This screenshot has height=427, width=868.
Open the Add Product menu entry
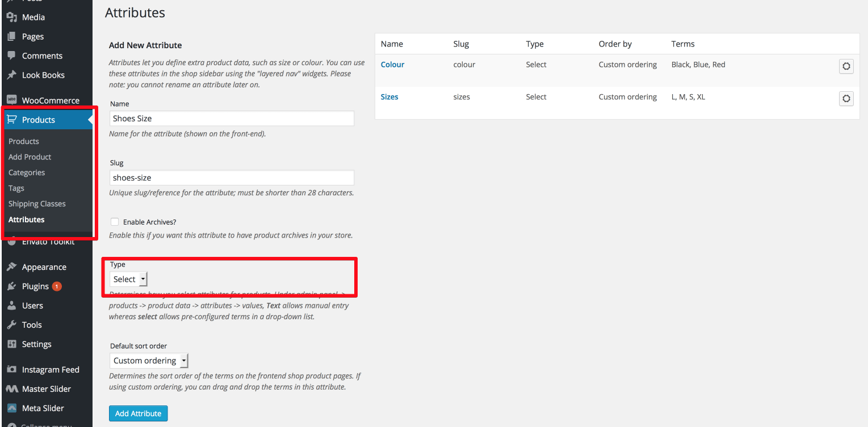point(30,157)
